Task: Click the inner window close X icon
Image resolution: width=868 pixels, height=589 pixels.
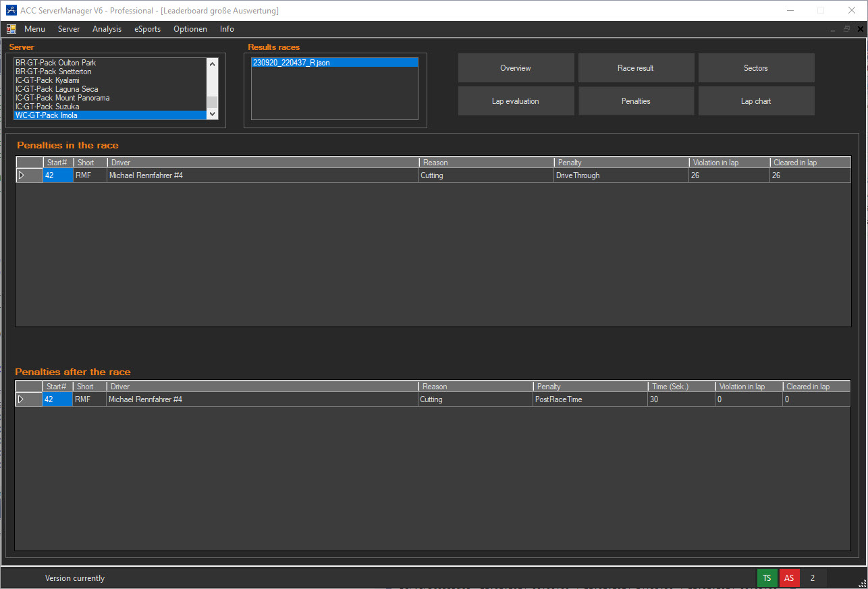Action: 860,29
